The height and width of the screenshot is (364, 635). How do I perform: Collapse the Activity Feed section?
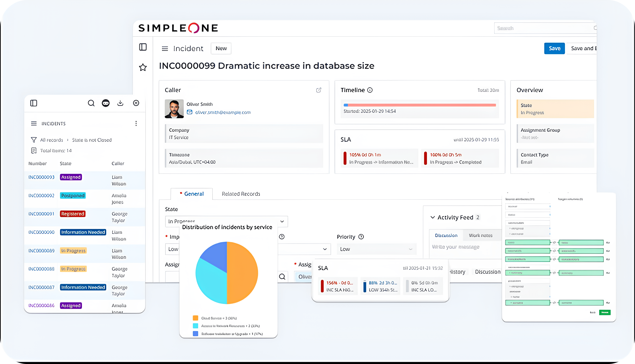point(433,217)
